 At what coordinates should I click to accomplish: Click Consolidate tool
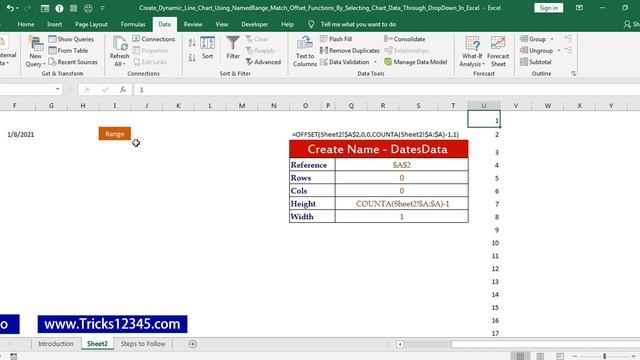coord(405,39)
